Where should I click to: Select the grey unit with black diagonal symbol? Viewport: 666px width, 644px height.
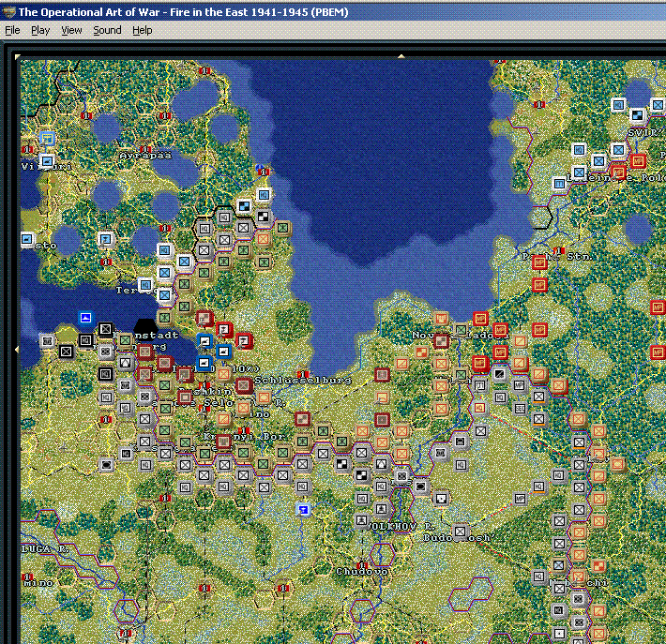click(x=499, y=374)
